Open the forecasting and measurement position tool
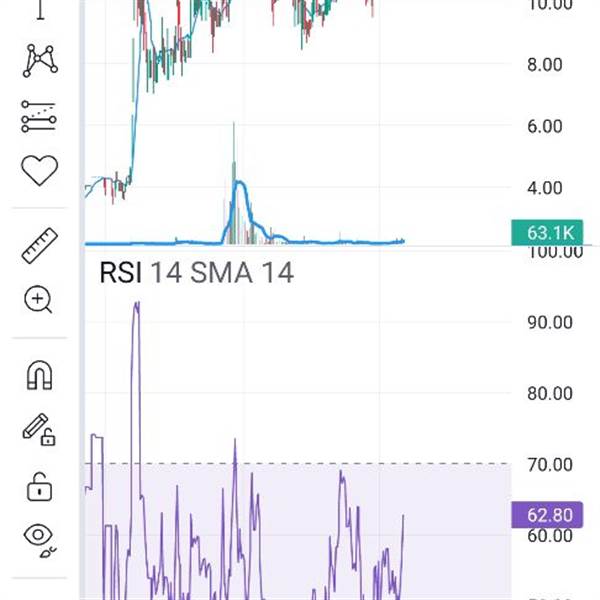Image resolution: width=600 pixels, height=600 pixels. (39, 116)
